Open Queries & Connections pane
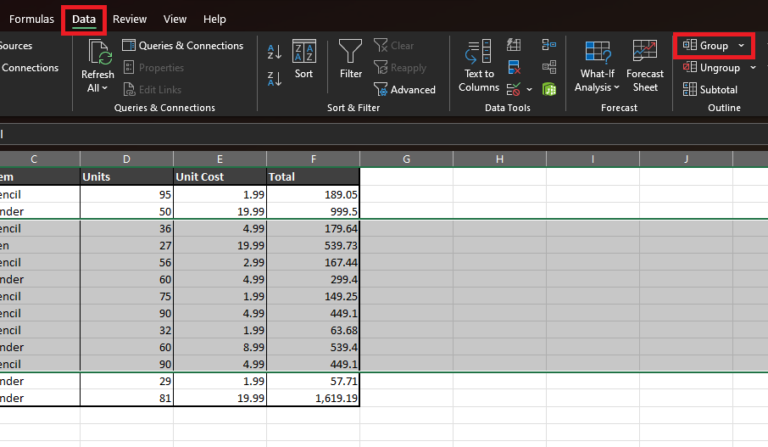 183,46
